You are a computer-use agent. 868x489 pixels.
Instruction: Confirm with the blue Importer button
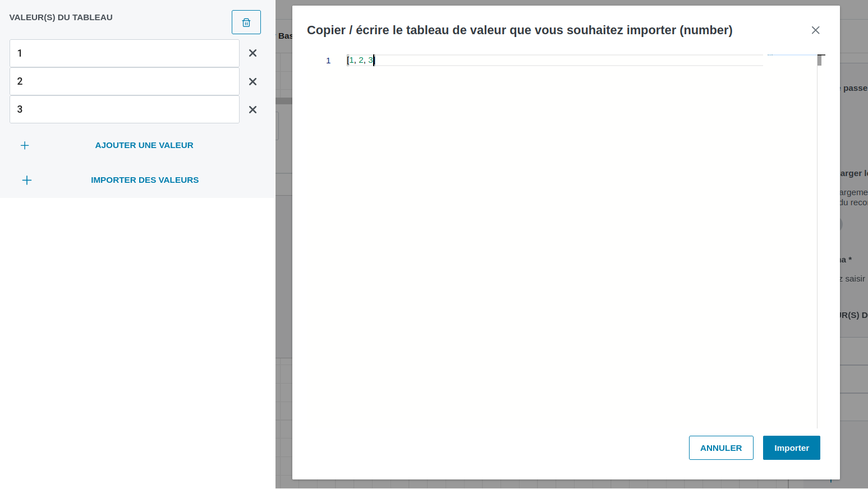click(x=791, y=448)
